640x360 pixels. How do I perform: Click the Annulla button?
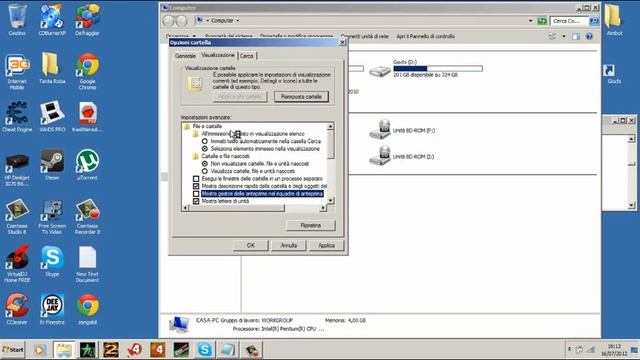coord(289,245)
